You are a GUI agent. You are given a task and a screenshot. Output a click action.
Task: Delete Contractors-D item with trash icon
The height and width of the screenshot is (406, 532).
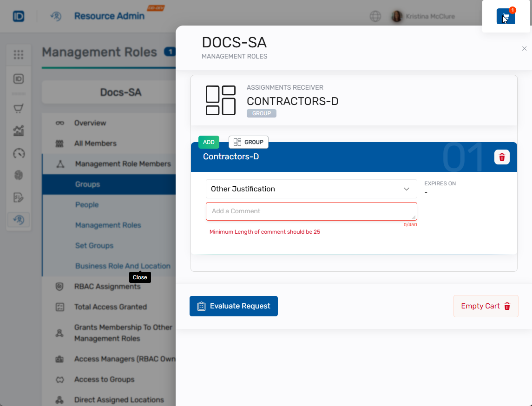pyautogui.click(x=502, y=157)
